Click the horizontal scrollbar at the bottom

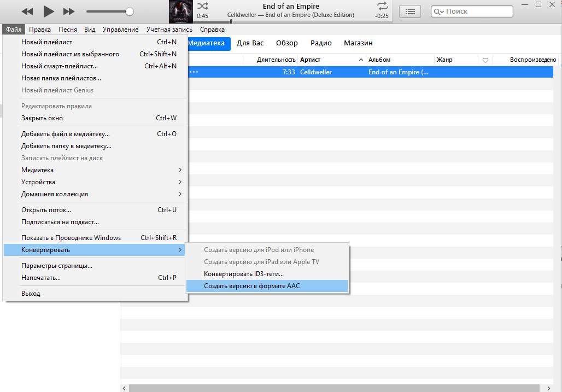328,388
